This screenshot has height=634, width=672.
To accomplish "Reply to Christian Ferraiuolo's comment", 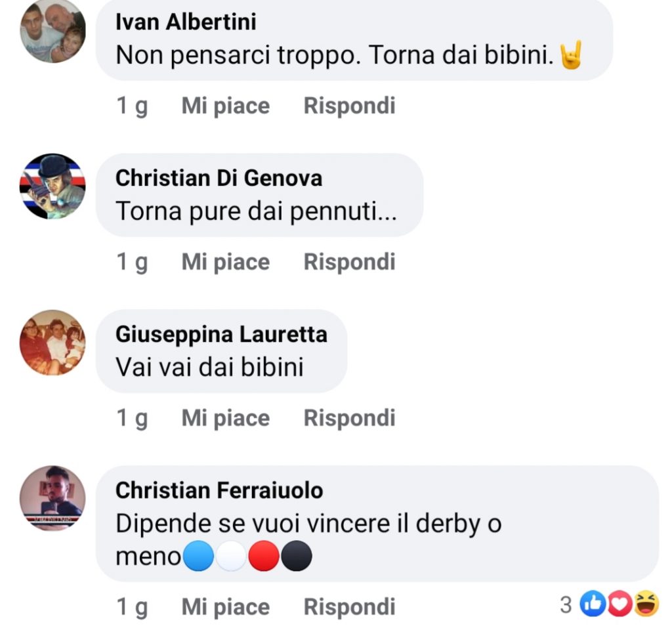I will pos(349,607).
